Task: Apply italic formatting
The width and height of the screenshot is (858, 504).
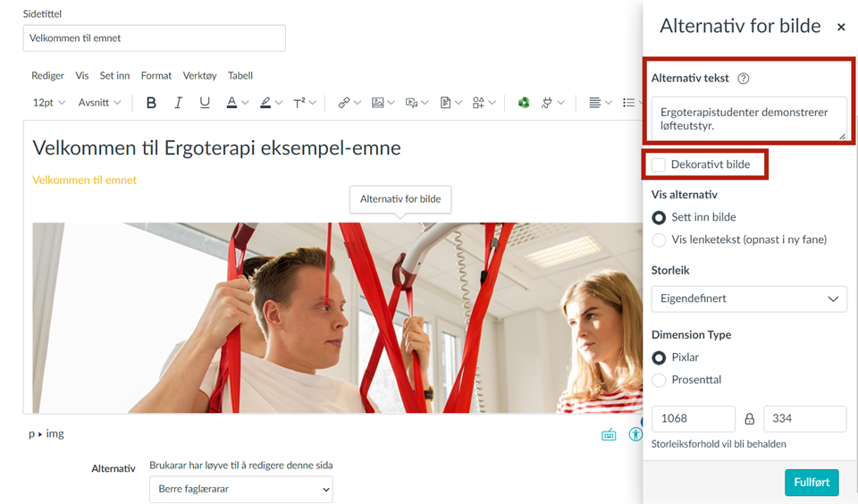Action: [x=178, y=103]
